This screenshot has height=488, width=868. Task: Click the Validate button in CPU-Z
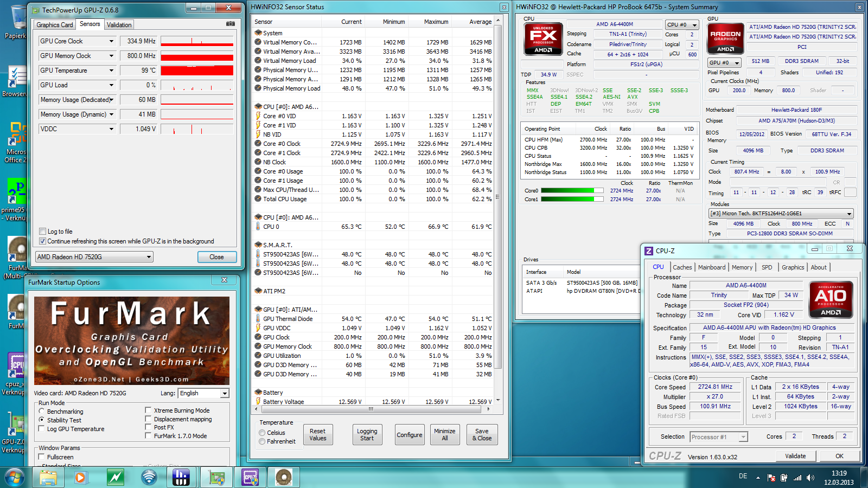(795, 456)
